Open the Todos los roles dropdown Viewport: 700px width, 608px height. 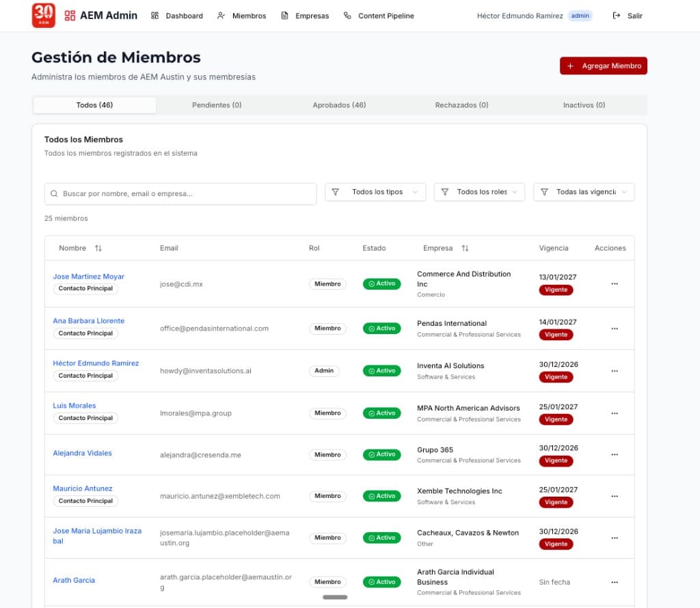[x=479, y=192]
